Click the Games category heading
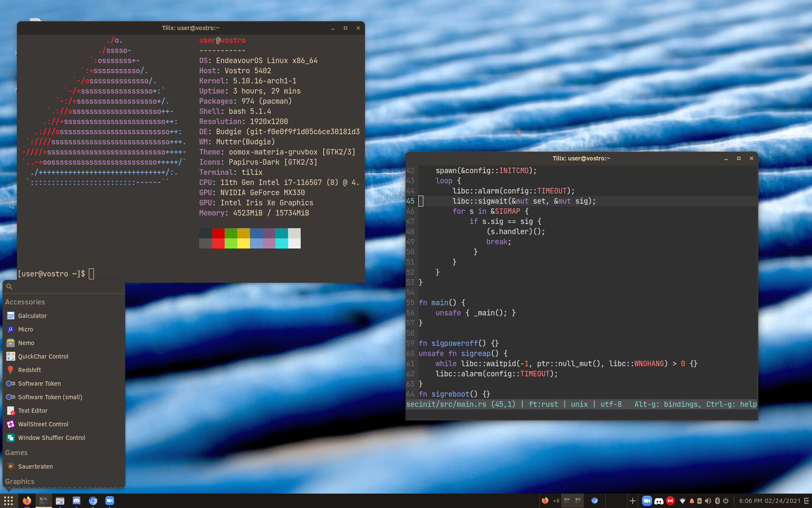812x508 pixels. 16,453
